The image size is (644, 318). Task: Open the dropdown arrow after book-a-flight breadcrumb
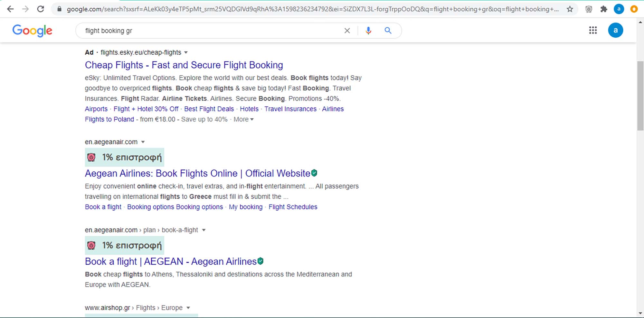[x=204, y=230]
